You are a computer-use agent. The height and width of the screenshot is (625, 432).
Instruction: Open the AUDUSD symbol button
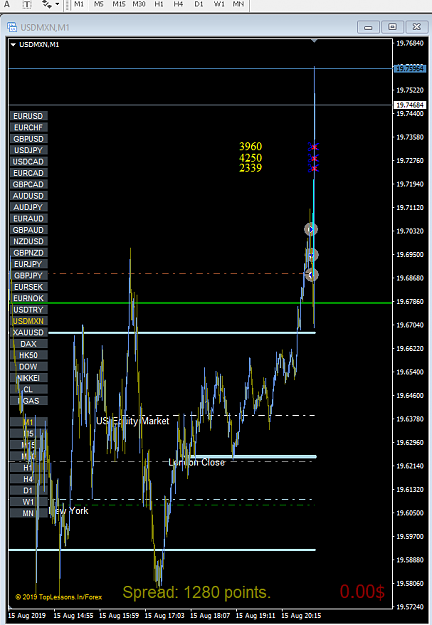pyautogui.click(x=29, y=196)
